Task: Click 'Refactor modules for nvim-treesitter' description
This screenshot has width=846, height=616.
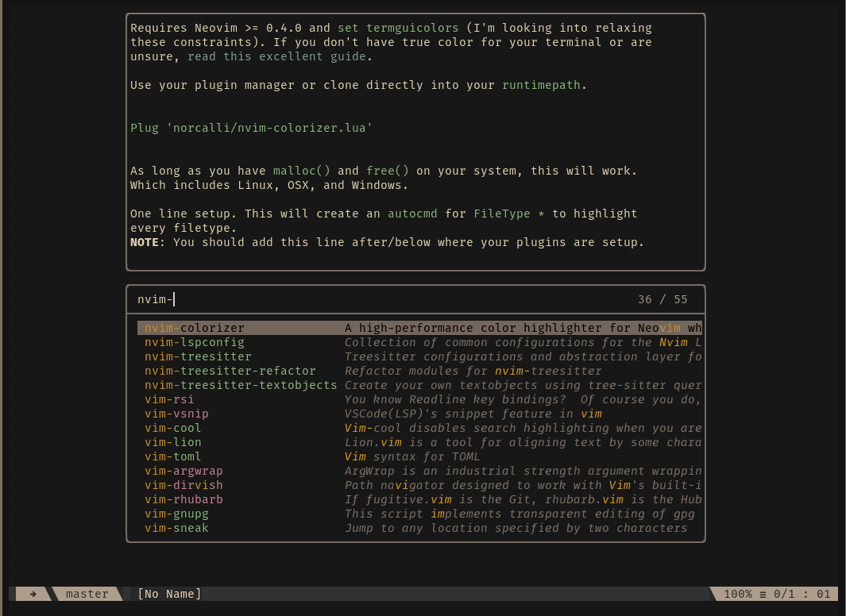Action: point(473,371)
